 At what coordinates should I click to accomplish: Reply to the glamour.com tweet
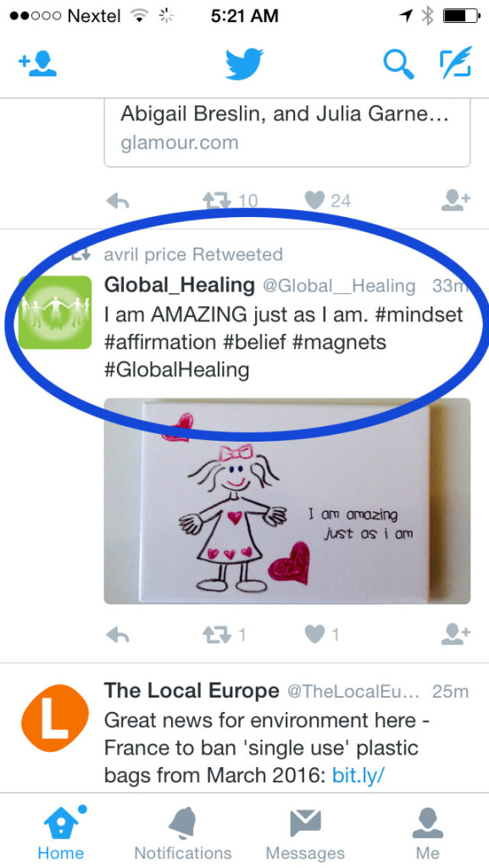point(118,201)
